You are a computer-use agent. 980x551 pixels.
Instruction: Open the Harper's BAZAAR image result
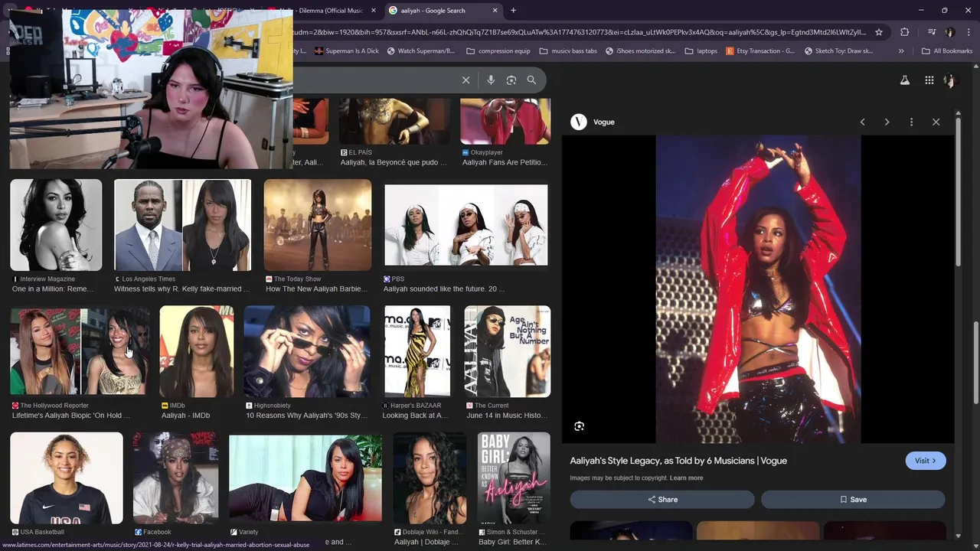tap(417, 352)
